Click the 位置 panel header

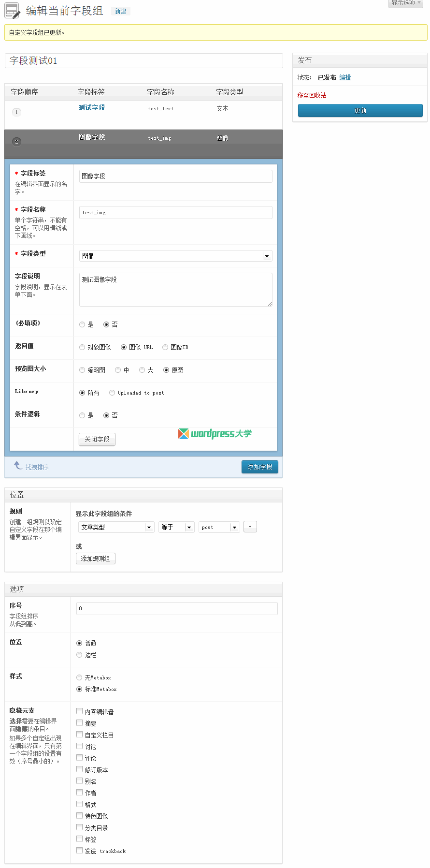tap(143, 495)
